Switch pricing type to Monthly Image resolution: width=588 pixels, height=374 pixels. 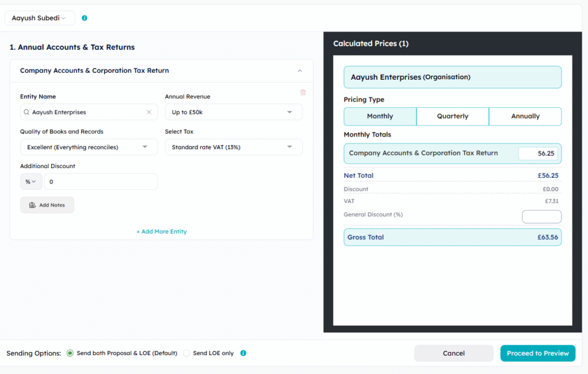(380, 116)
